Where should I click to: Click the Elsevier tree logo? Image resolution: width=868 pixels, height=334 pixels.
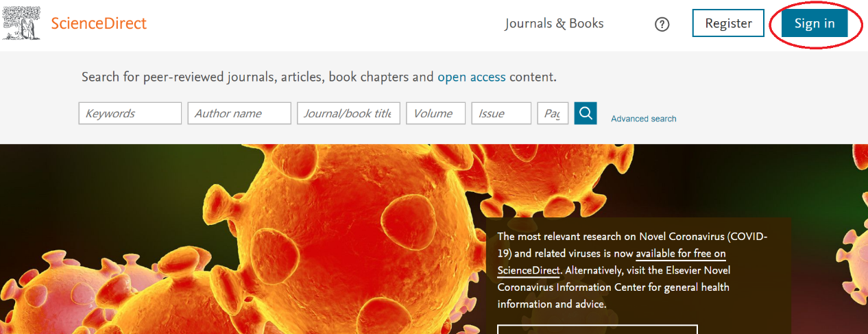[x=21, y=23]
